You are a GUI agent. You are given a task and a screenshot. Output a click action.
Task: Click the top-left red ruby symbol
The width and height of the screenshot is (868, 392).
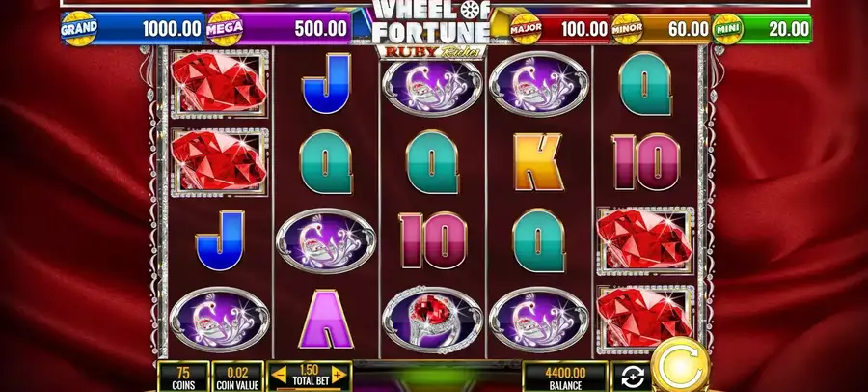tap(220, 84)
